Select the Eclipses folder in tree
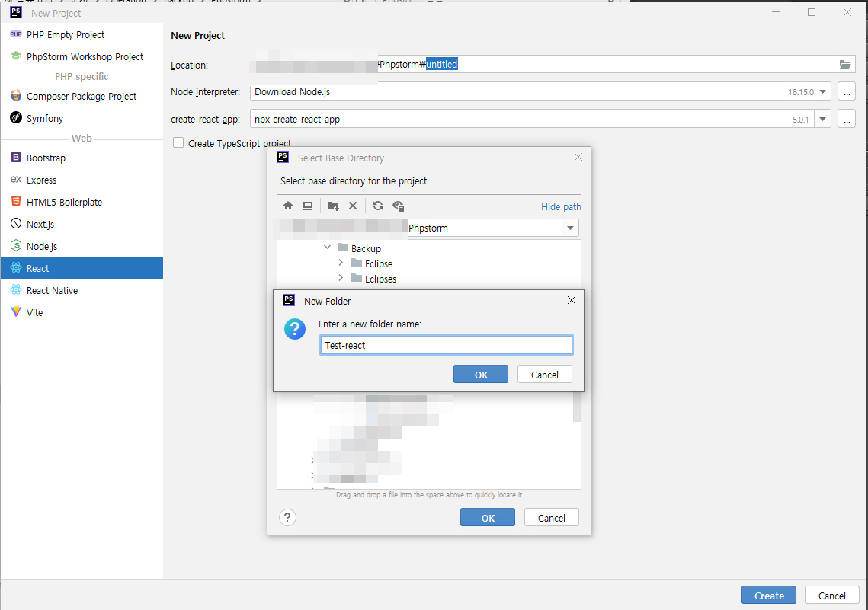Viewport: 868px width, 610px height. tap(380, 279)
